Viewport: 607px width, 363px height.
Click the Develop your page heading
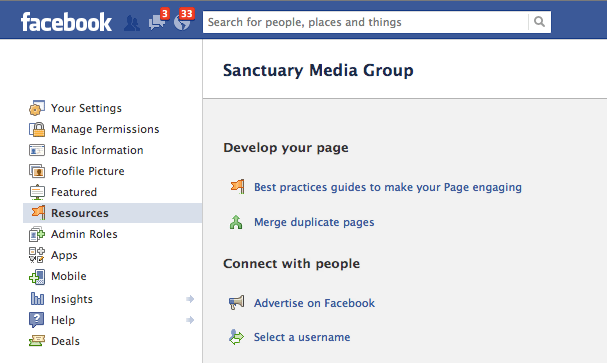pos(286,148)
